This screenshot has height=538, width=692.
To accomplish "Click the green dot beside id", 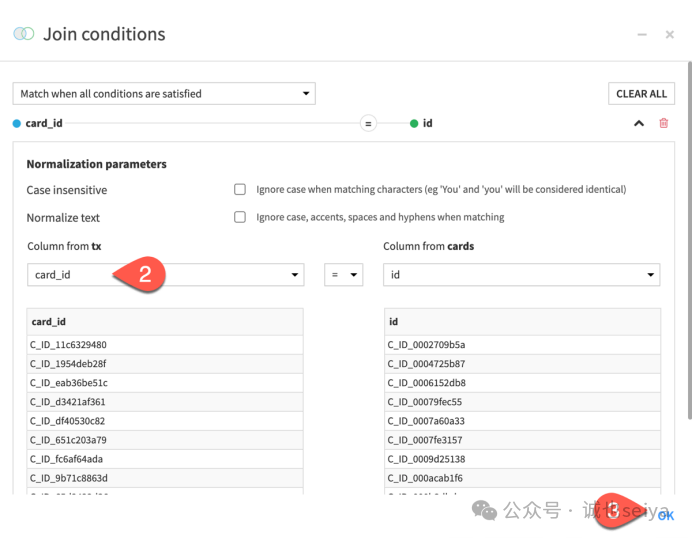I will 414,124.
